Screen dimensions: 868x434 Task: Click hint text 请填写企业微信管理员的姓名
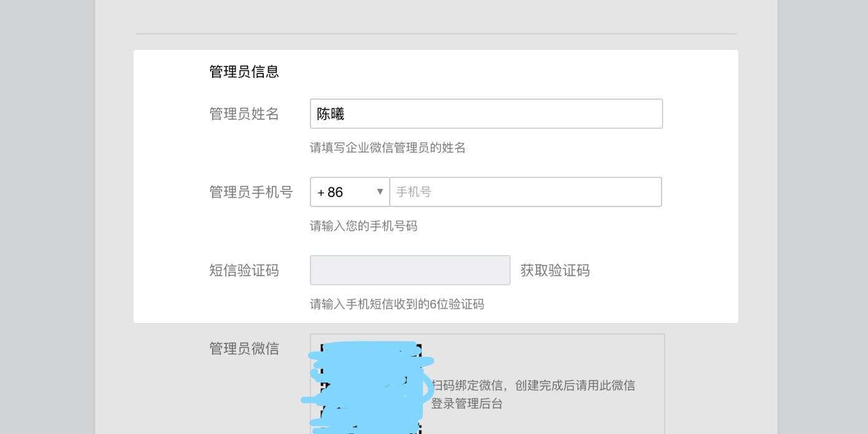(x=387, y=148)
